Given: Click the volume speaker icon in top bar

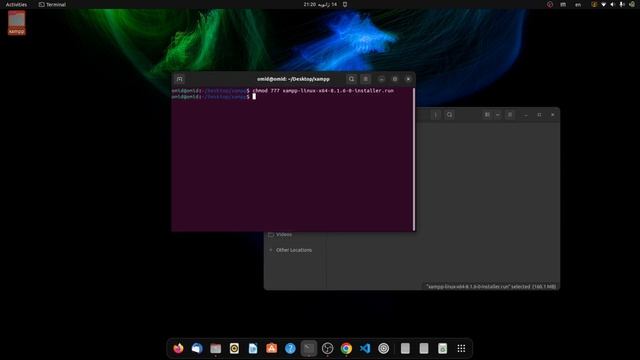Looking at the screenshot, I should pos(613,4).
